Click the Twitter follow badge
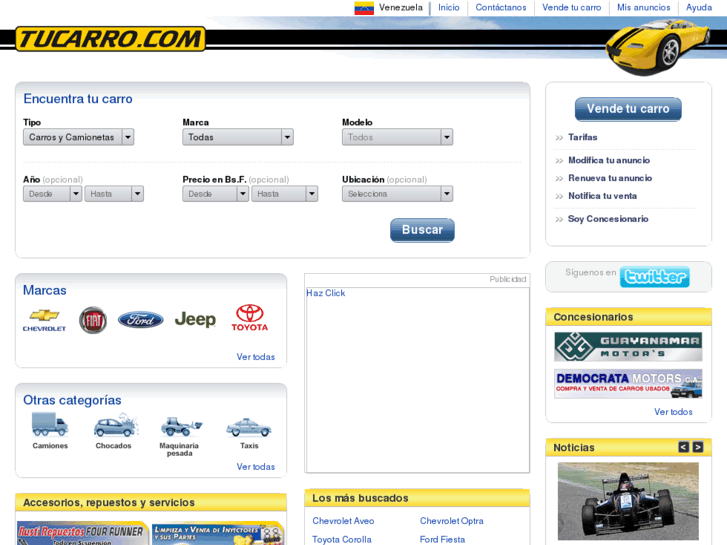 pyautogui.click(x=654, y=277)
